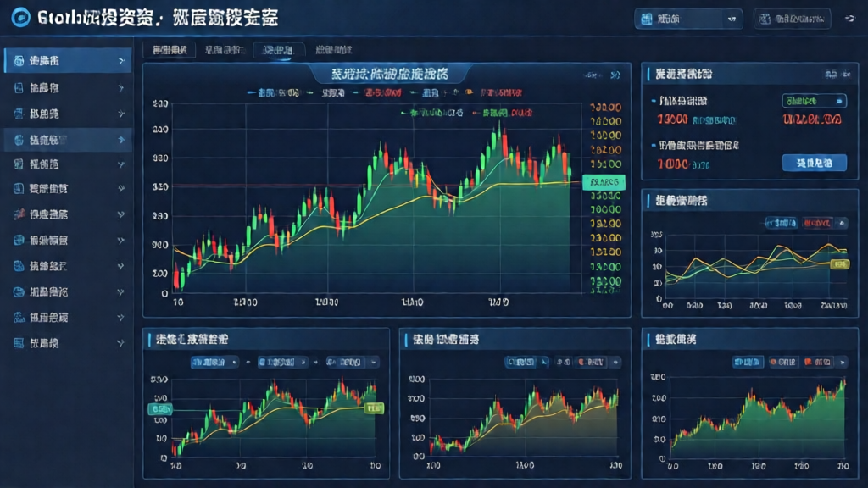Open the green-outlined selector in the summary panel
868x488 pixels.
coord(813,101)
